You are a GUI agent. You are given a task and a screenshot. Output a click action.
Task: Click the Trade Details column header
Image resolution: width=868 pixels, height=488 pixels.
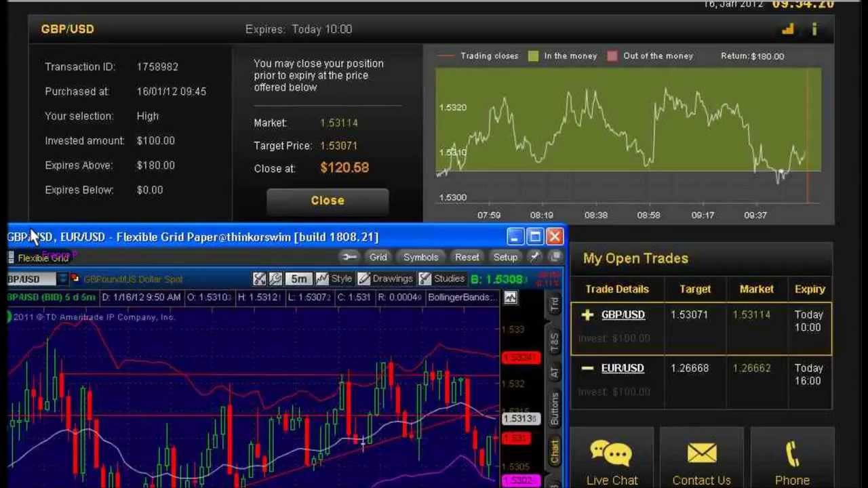617,289
